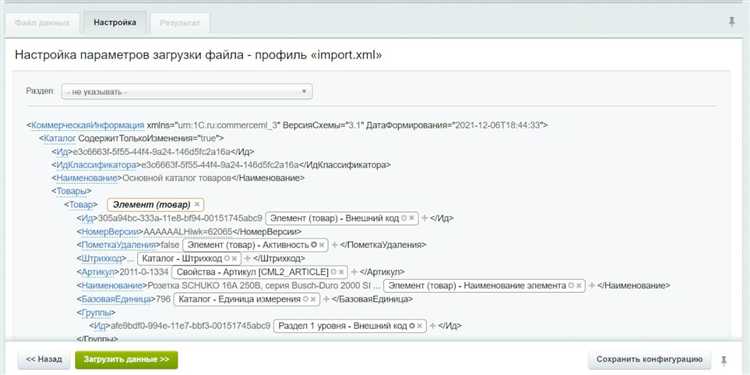Screen dimensions: 750x375
Task: Remove 'Каталог - Единица измерения' mapping
Action: (312, 299)
